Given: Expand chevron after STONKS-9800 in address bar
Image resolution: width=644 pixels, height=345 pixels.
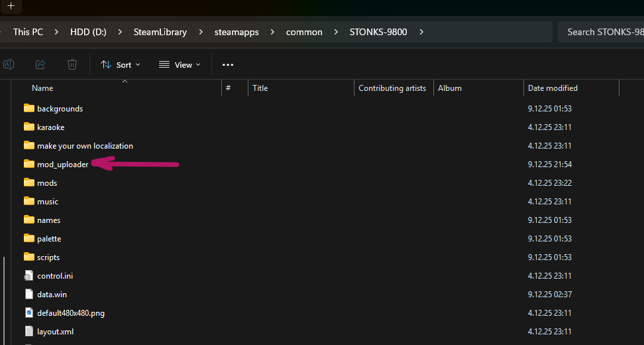Looking at the screenshot, I should pos(421,32).
